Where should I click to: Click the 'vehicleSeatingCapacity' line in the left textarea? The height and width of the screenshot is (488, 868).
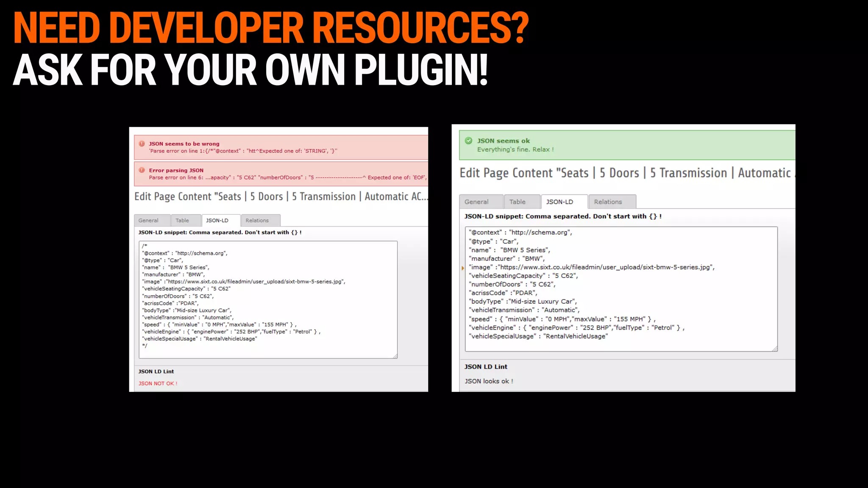coord(186,289)
